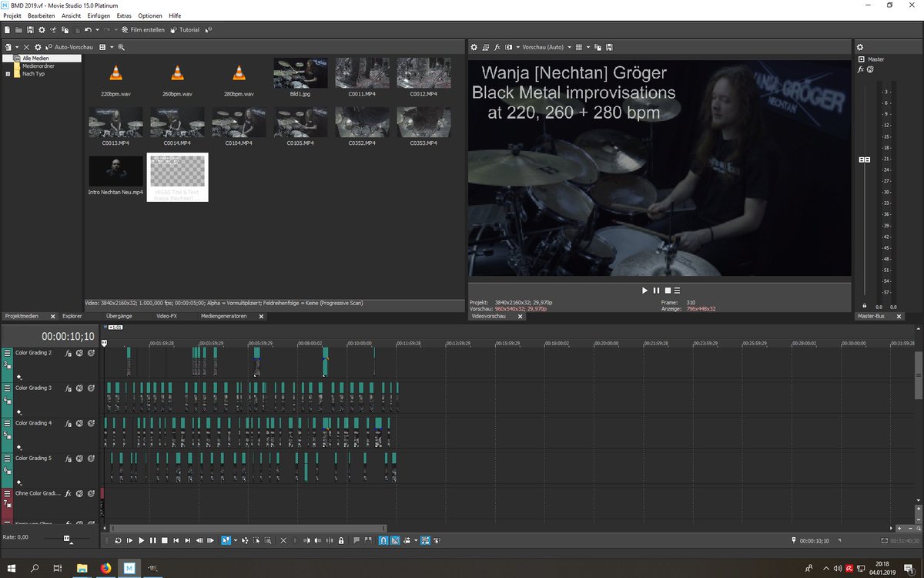Click the What's This help icon
The height and width of the screenshot is (578, 924).
pos(209,30)
